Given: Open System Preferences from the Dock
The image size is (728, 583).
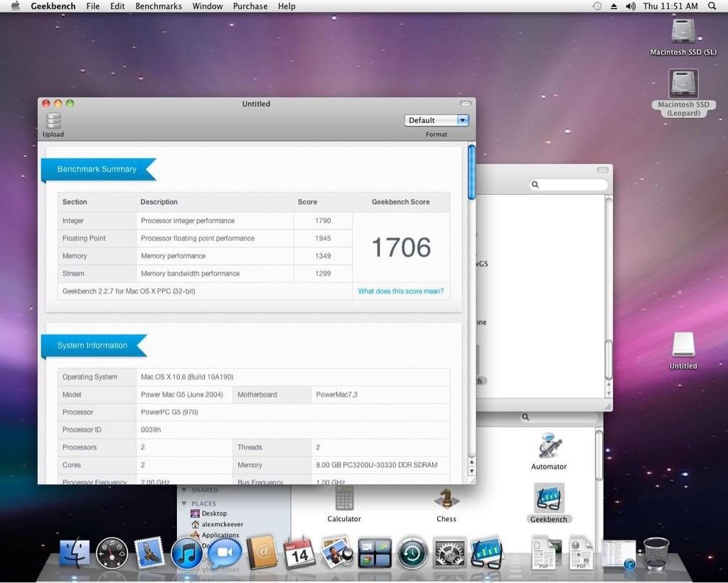Looking at the screenshot, I should (449, 553).
